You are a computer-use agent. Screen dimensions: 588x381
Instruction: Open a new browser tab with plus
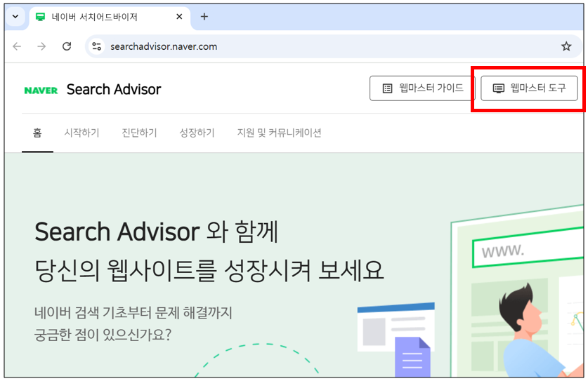coord(204,16)
